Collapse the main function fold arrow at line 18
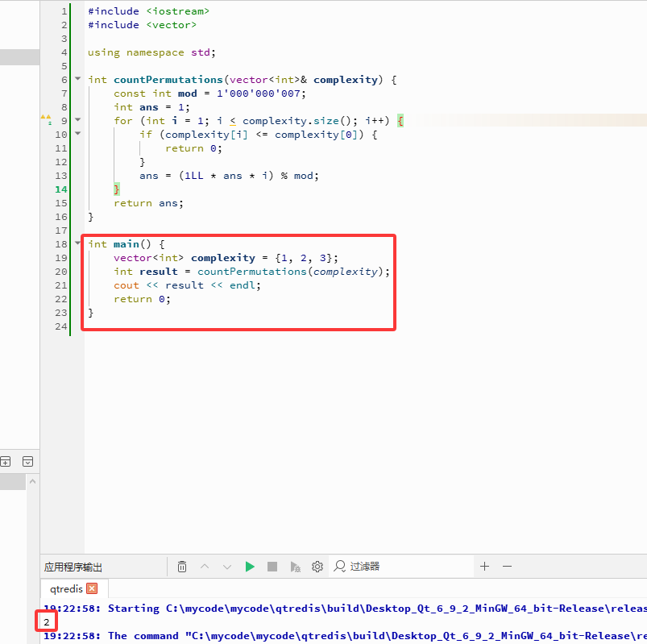 pos(77,243)
